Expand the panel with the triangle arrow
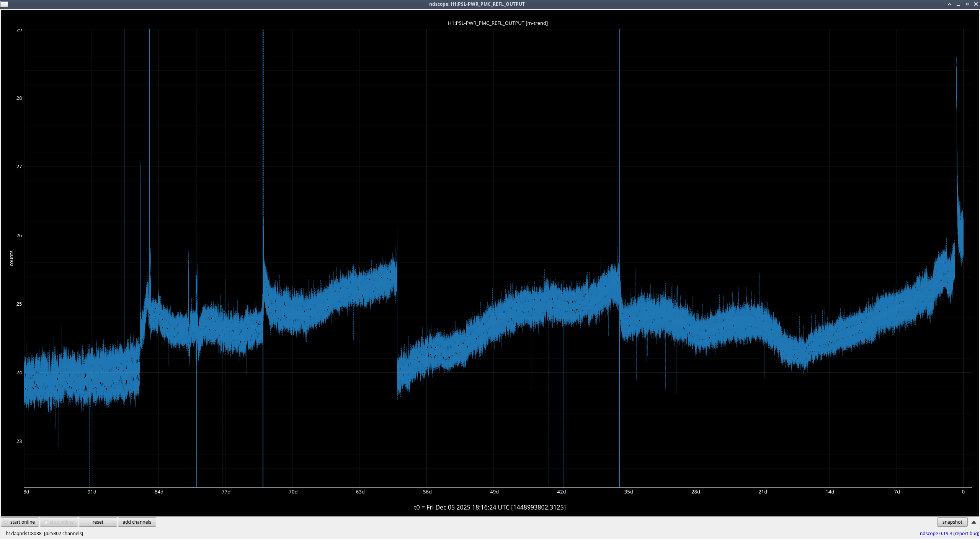 click(974, 522)
